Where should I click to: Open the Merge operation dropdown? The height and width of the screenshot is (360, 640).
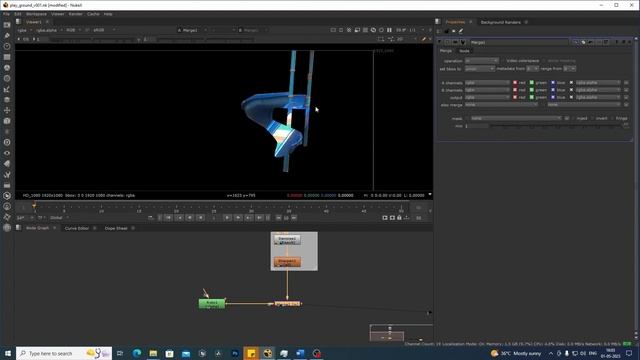point(482,61)
